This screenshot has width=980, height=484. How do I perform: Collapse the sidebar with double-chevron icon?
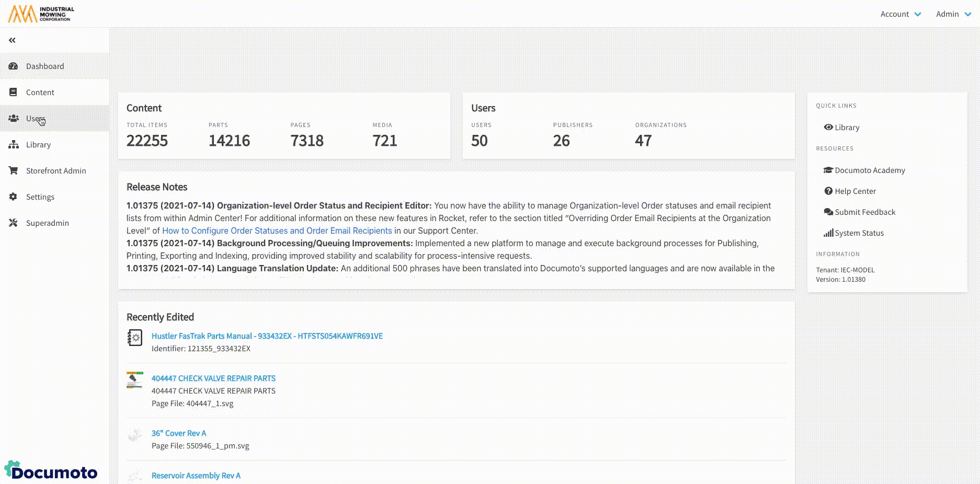[x=12, y=40]
